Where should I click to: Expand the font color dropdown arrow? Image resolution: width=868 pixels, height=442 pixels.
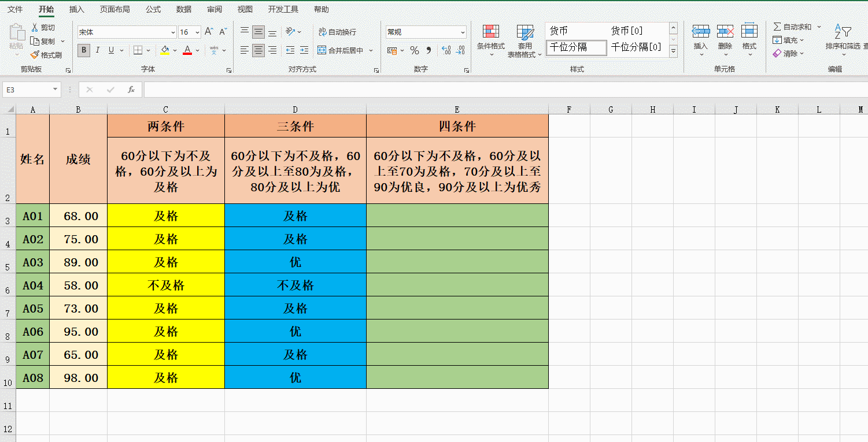click(x=197, y=50)
